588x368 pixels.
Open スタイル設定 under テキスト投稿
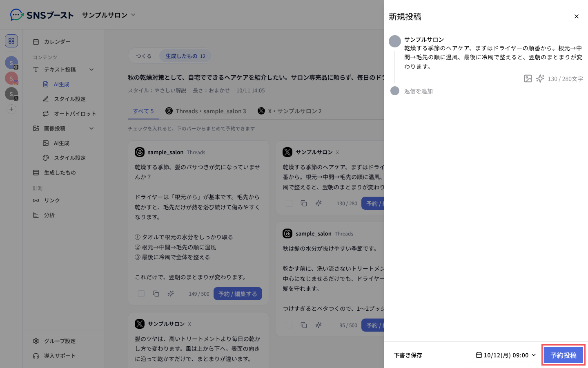coord(69,99)
